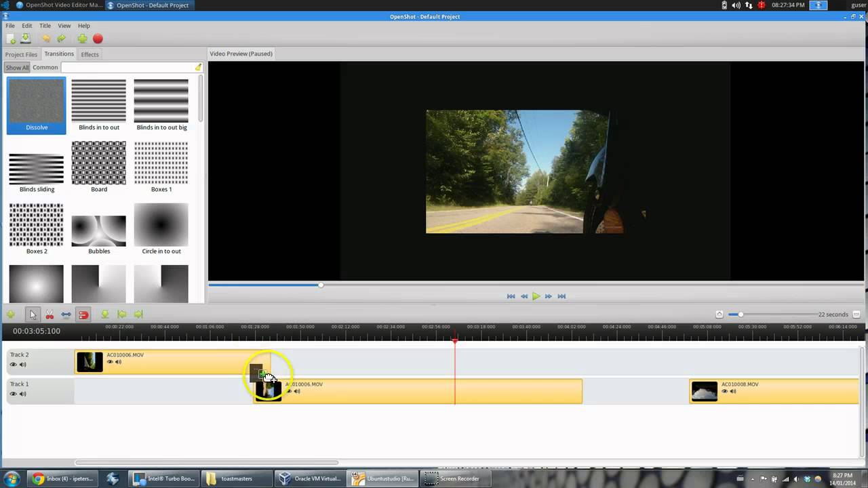Open the File menu
Image resolution: width=868 pixels, height=488 pixels.
tap(10, 26)
